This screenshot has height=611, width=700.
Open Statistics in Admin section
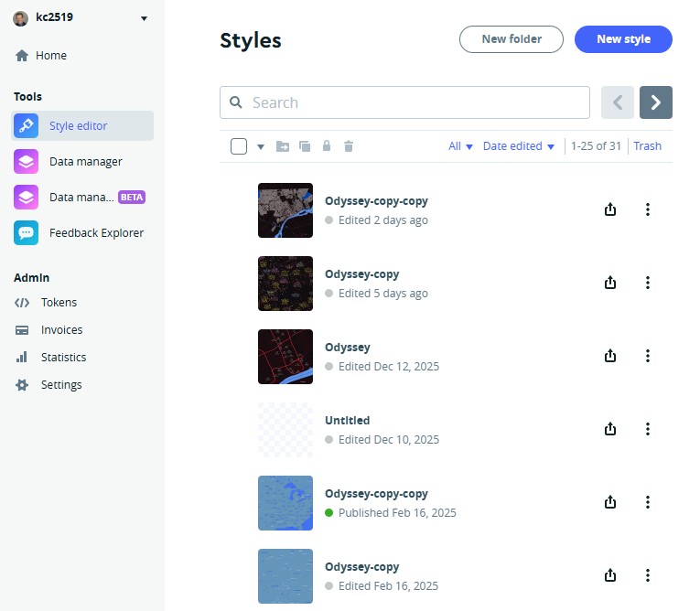63,358
